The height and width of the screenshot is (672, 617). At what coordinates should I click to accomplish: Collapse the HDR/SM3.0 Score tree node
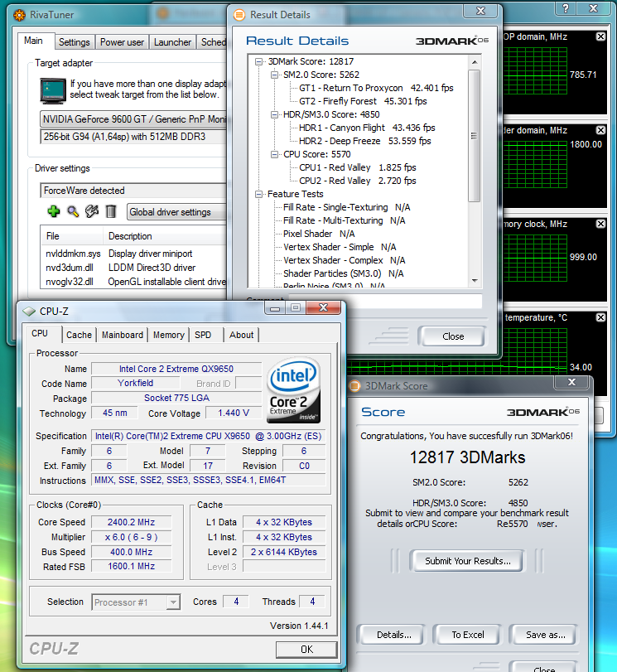[x=274, y=115]
